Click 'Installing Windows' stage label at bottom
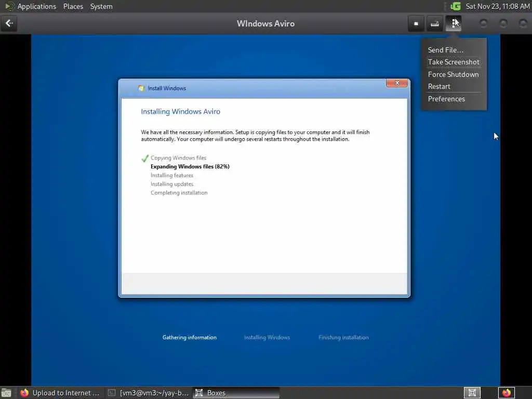532x399 pixels. pos(267,337)
